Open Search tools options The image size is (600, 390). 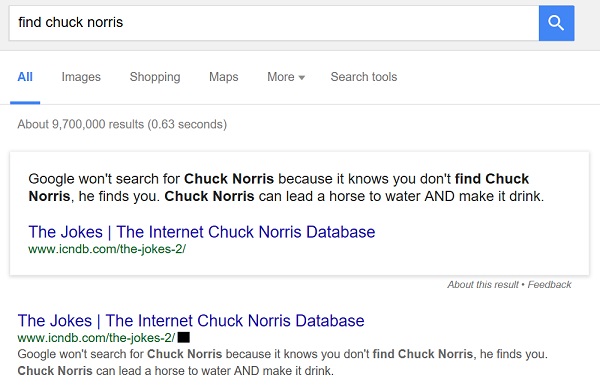364,77
